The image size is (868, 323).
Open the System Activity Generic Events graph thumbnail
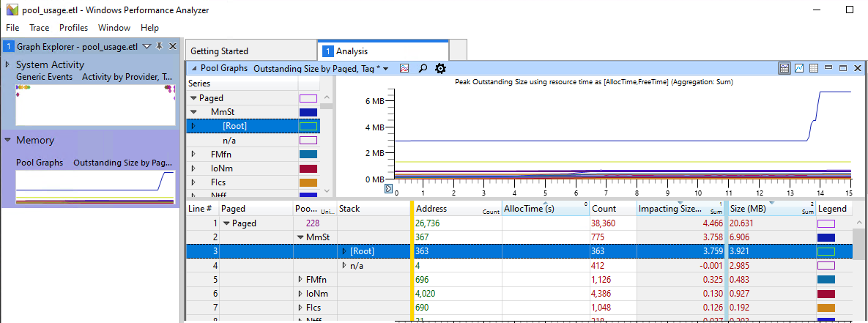point(96,105)
